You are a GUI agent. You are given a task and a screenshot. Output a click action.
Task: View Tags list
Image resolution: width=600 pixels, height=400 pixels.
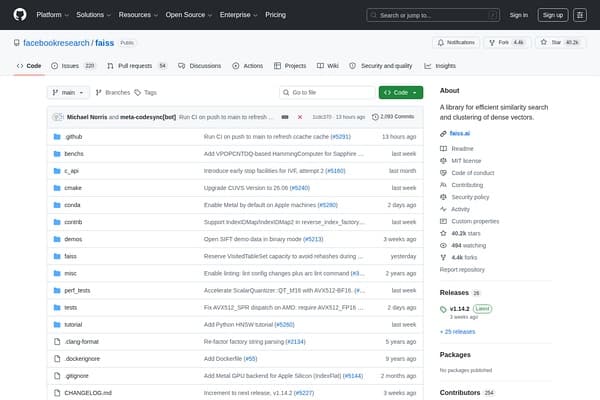pyautogui.click(x=146, y=93)
